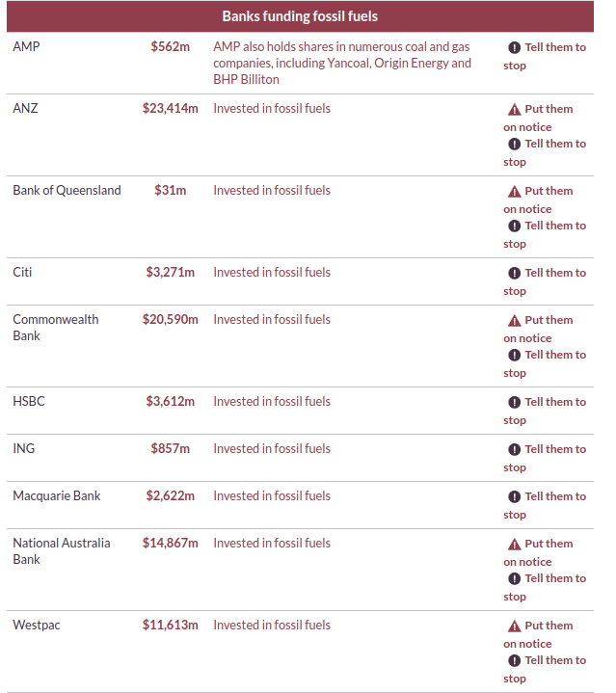Click AMP shareholding description text

point(342,63)
